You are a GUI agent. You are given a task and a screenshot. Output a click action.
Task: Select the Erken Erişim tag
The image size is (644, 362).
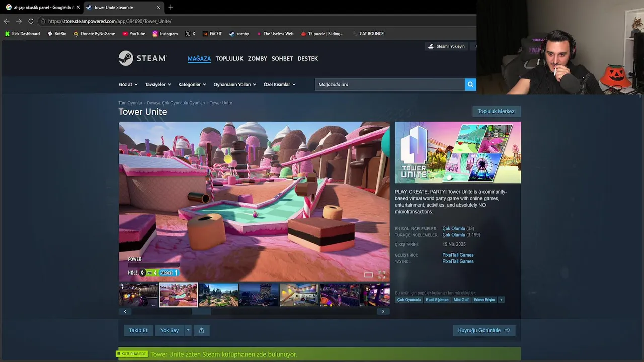click(x=484, y=300)
